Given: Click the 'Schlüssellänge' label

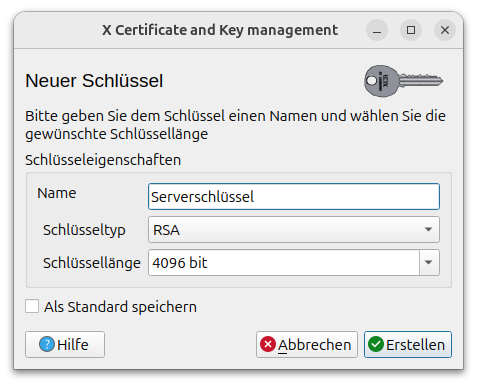Looking at the screenshot, I should point(92,263).
